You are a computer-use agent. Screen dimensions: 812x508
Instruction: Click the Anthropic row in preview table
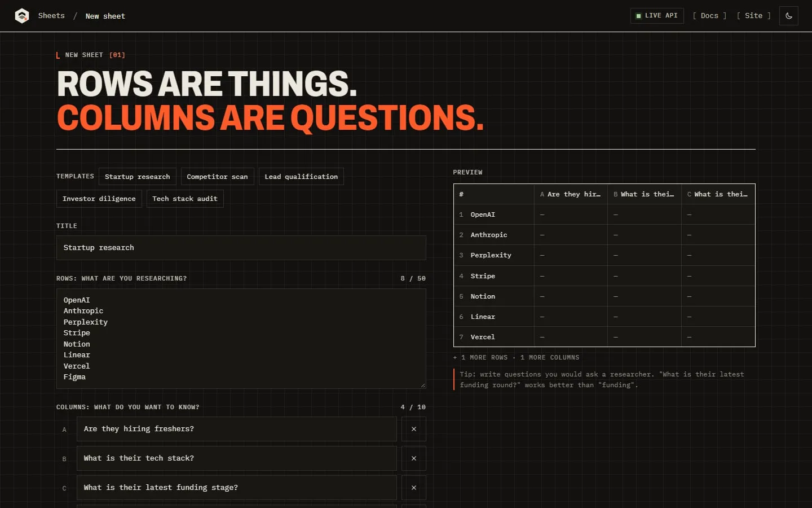pyautogui.click(x=604, y=235)
